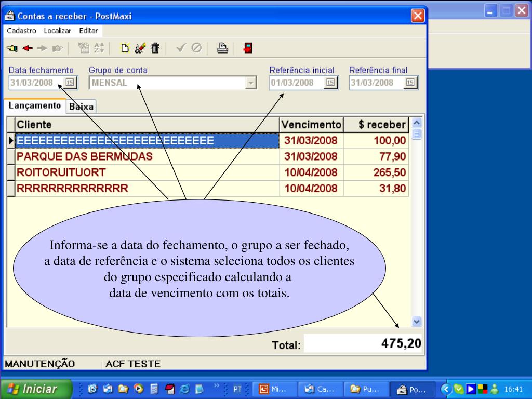Click the 265,50 amount cell
This screenshot has height=399, width=532.
pos(376,172)
